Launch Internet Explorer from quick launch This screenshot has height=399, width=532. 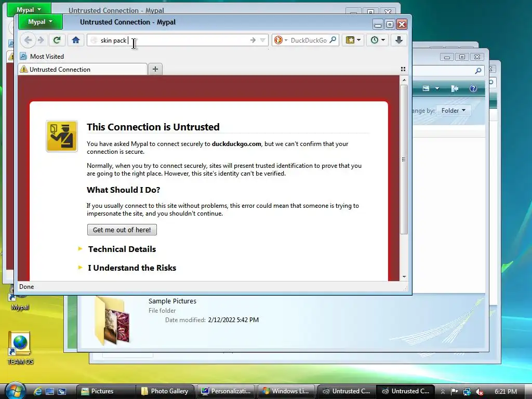(37, 391)
